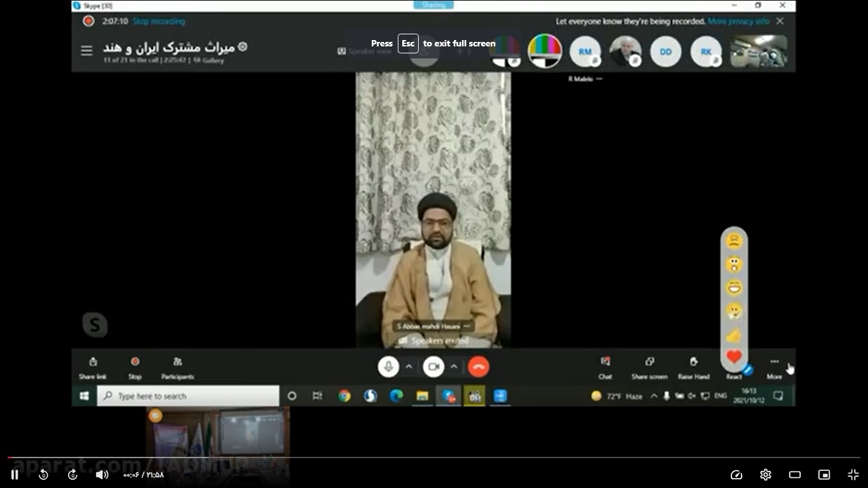Select the RM participant avatar
The height and width of the screenshot is (488, 868).
(585, 51)
